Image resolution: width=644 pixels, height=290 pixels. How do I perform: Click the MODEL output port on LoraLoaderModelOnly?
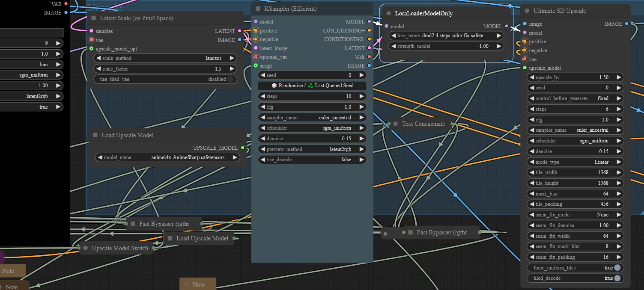[x=507, y=27]
